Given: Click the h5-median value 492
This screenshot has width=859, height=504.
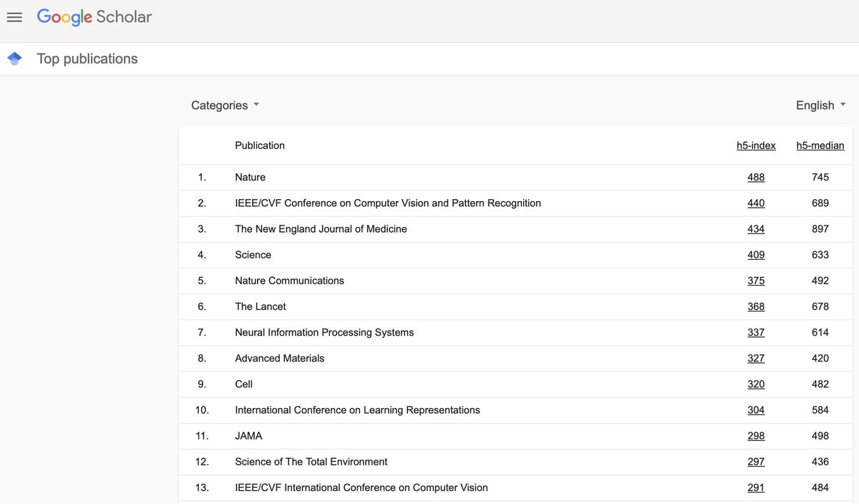Looking at the screenshot, I should pos(820,281).
